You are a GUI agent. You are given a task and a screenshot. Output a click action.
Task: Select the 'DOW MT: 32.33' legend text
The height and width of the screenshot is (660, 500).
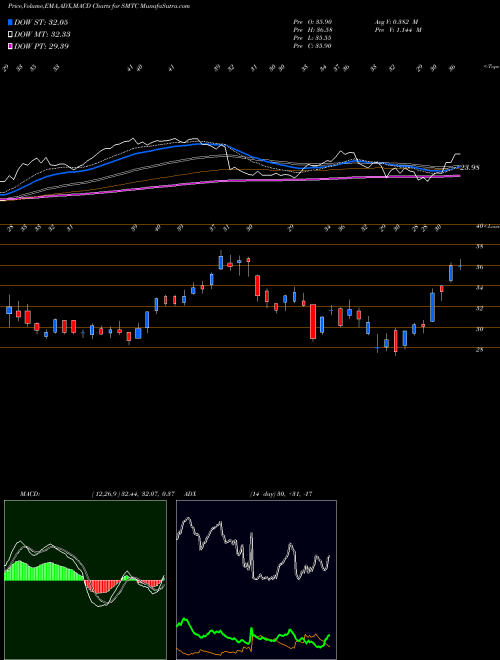pos(42,35)
